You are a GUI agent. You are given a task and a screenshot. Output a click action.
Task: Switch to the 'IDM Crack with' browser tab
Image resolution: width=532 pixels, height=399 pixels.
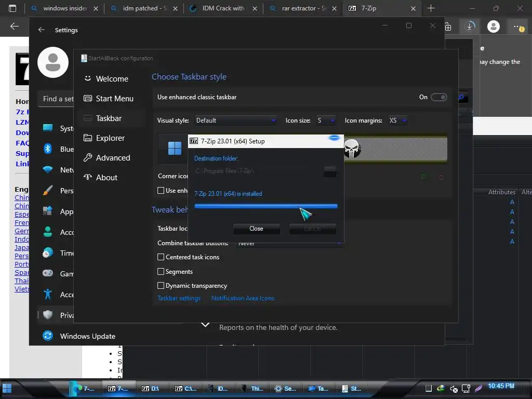pyautogui.click(x=223, y=8)
